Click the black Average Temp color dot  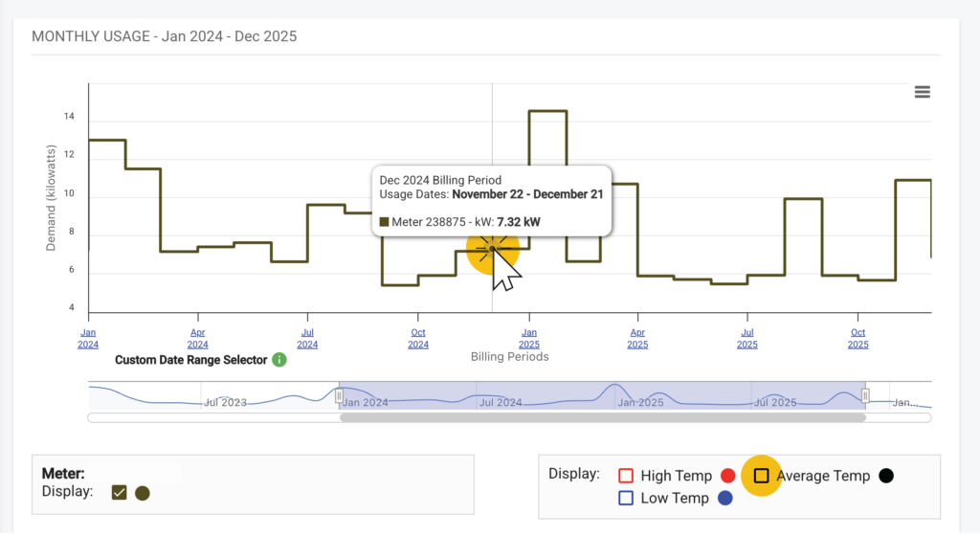pos(885,476)
